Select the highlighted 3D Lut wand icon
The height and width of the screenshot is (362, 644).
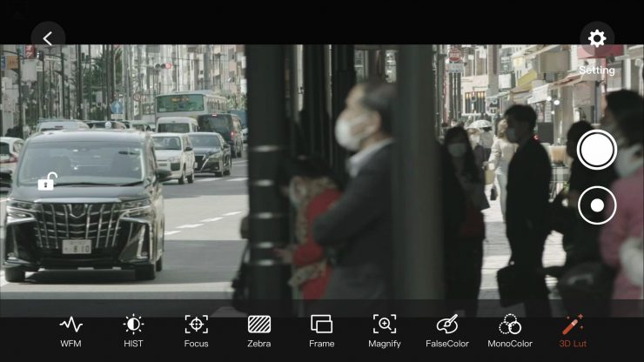[x=573, y=325]
